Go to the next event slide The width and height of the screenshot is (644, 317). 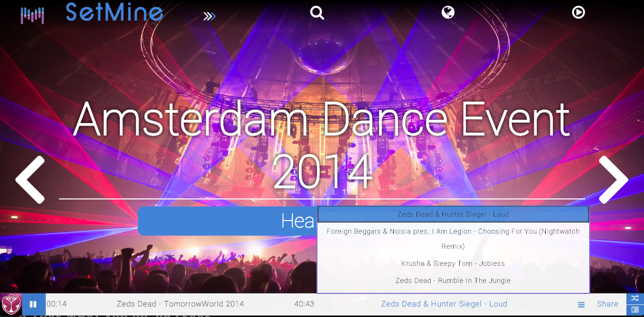[613, 179]
